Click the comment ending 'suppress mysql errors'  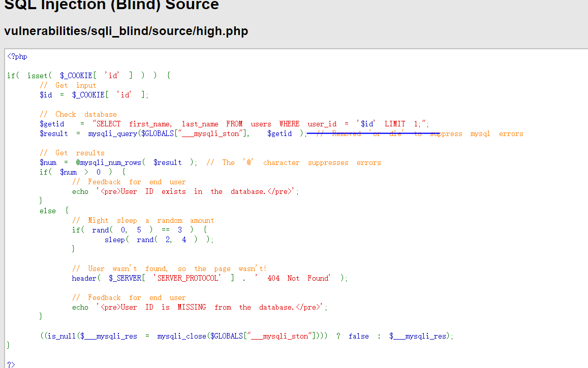click(x=420, y=133)
